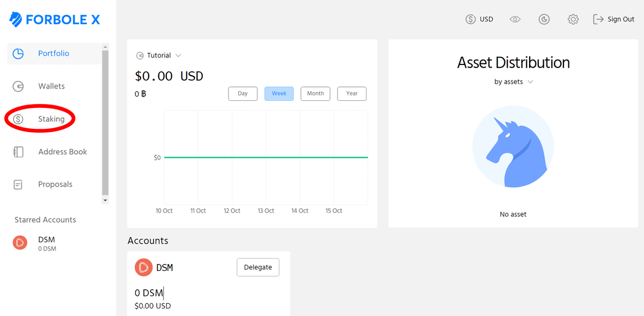
Task: Switch chart range to Year
Action: [x=352, y=93]
